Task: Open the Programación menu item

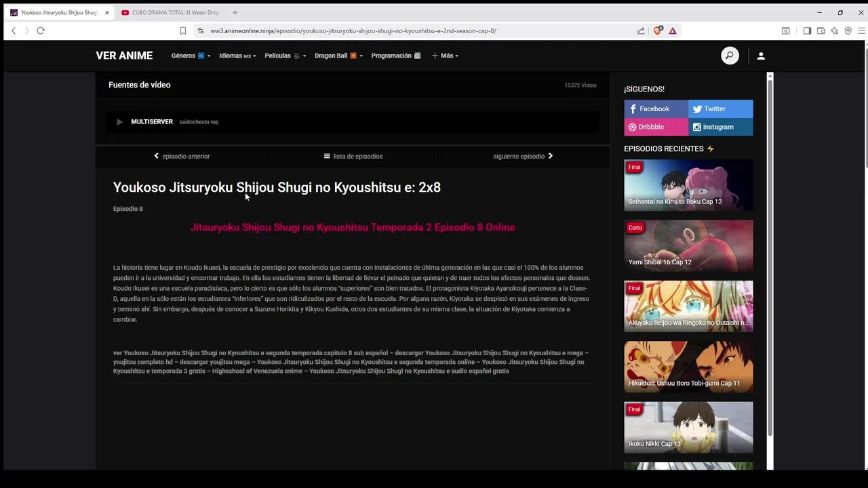Action: pyautogui.click(x=396, y=56)
